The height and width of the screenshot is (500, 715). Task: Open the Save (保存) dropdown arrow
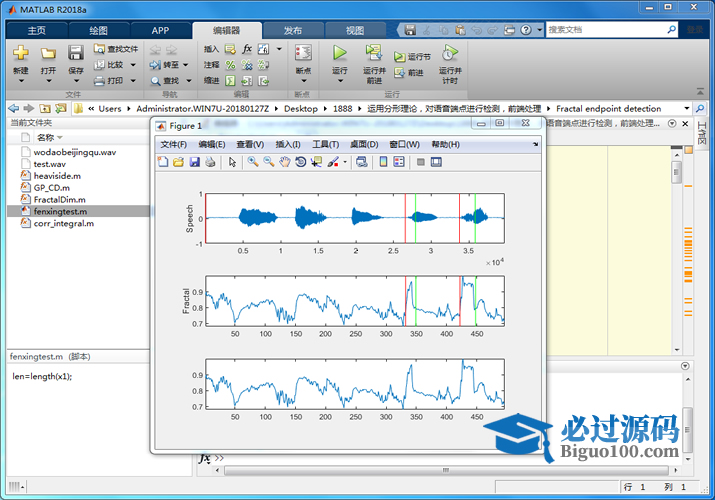(x=76, y=81)
